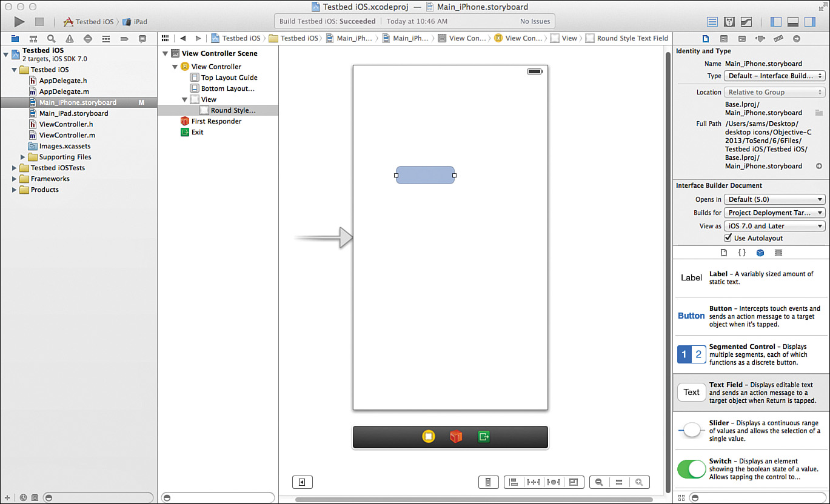
Task: Open the Pin constraints menu
Action: tap(534, 482)
